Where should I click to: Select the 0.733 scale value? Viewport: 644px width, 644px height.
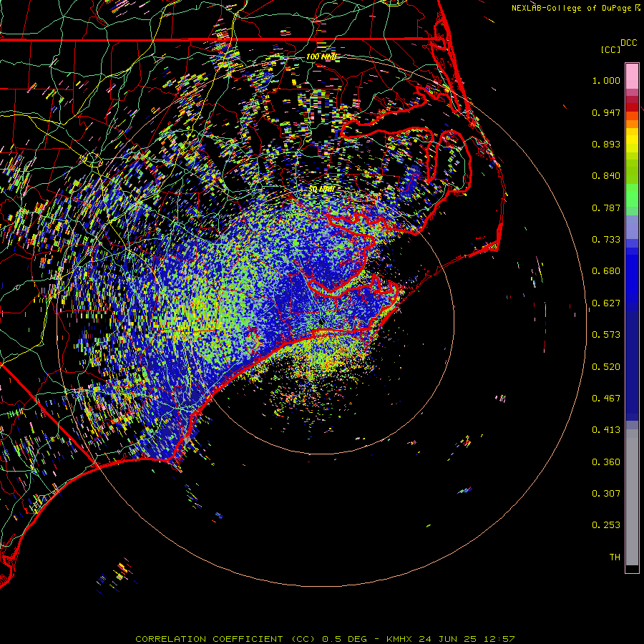pyautogui.click(x=606, y=240)
